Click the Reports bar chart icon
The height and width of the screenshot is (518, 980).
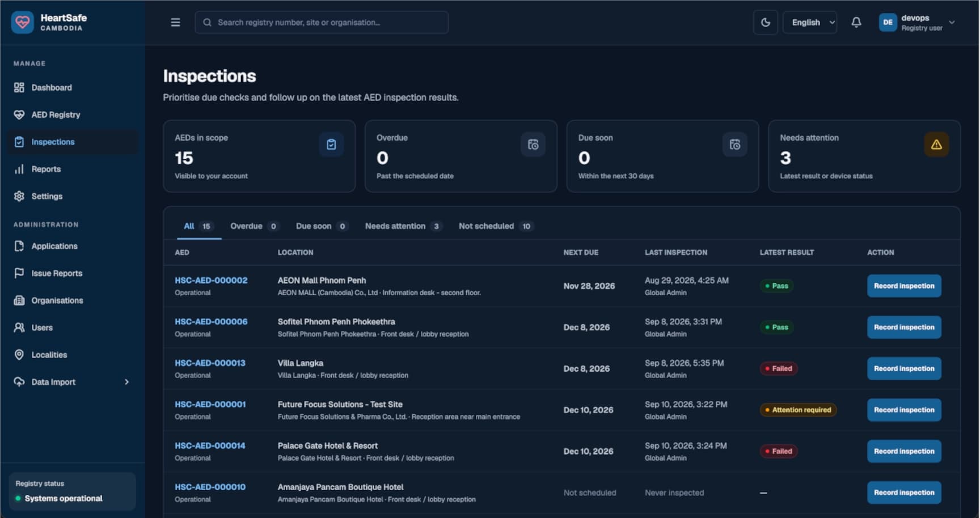19,169
